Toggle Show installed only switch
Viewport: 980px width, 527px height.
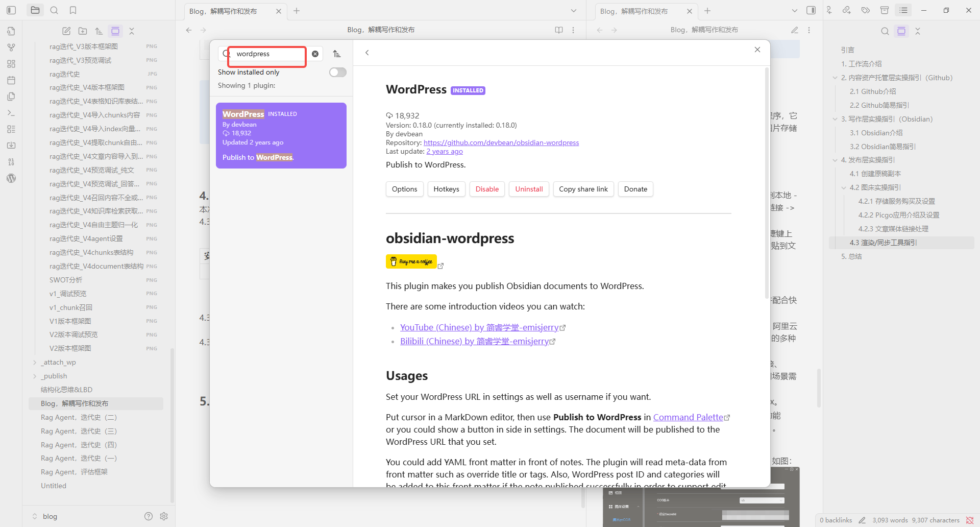[337, 73]
